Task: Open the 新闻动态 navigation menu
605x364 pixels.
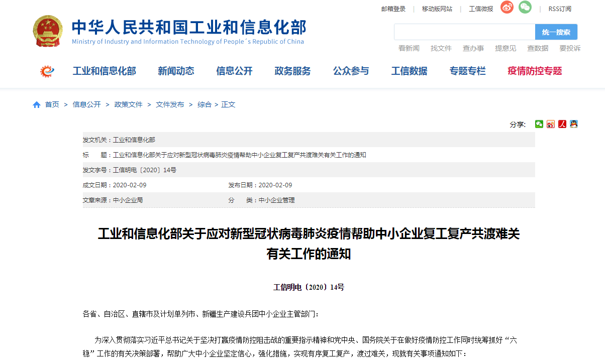Action: tap(176, 71)
